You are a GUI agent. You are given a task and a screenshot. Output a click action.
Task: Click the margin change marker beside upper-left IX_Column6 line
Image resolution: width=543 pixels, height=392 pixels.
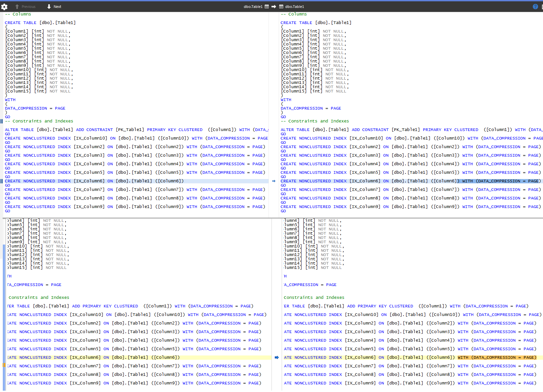1,181
